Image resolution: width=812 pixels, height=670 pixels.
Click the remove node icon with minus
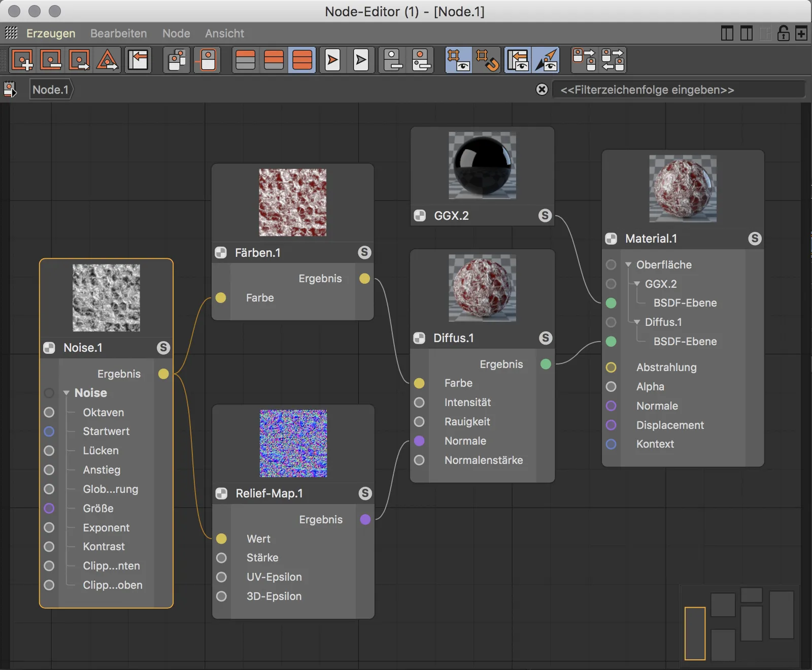tap(51, 60)
